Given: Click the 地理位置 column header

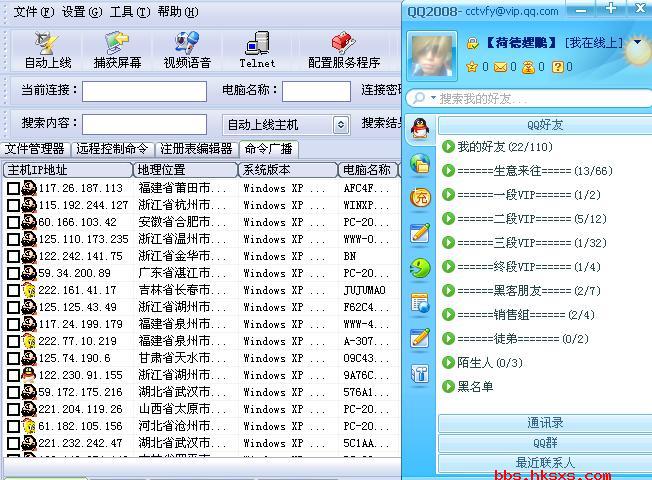Looking at the screenshot, I should click(x=185, y=170).
